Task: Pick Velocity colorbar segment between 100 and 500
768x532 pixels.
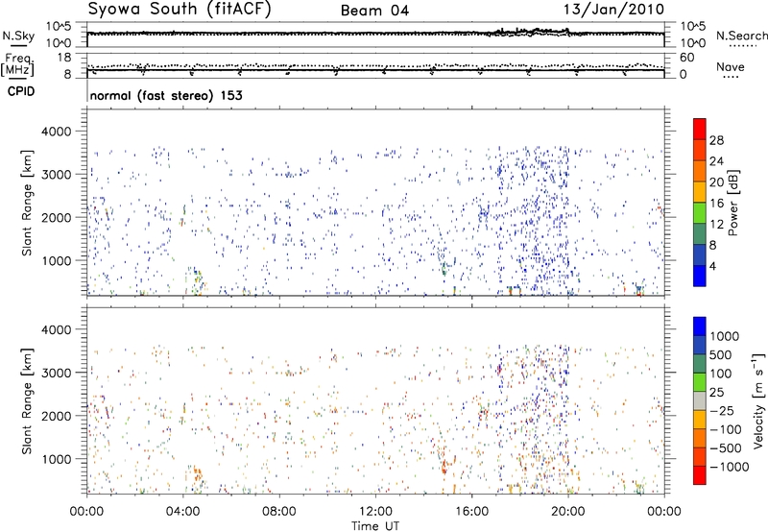Action: pyautogui.click(x=700, y=364)
